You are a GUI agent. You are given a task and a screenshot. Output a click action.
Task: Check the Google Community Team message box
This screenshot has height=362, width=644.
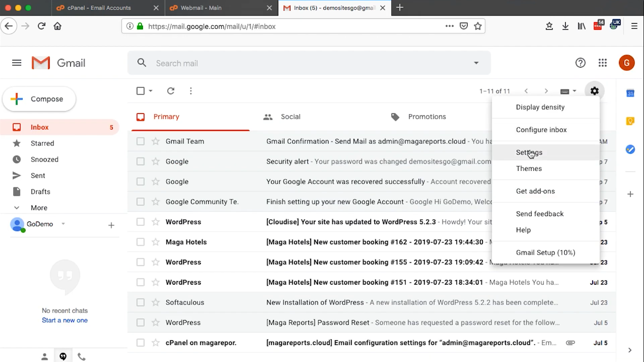coord(140,202)
